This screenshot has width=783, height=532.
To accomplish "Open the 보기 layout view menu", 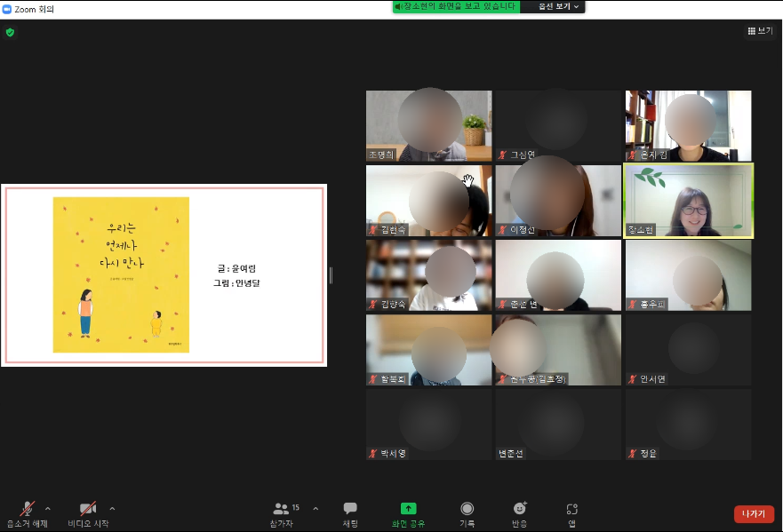I will point(759,31).
